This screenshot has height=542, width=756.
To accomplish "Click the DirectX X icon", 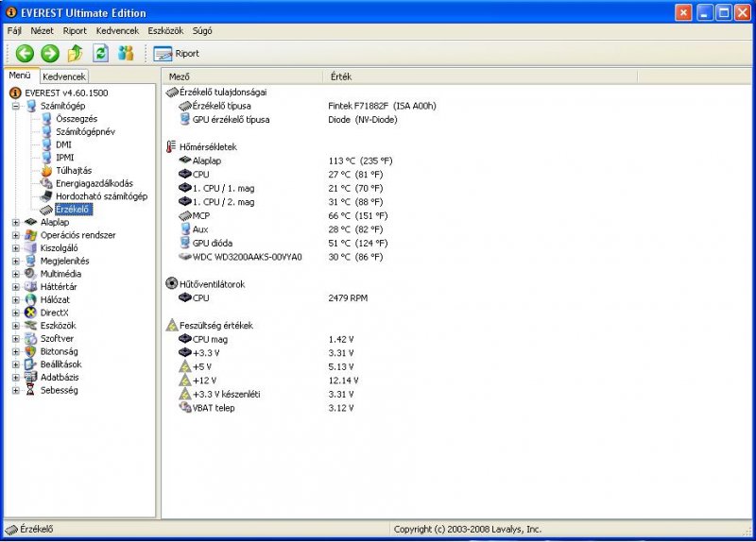I will [x=31, y=313].
